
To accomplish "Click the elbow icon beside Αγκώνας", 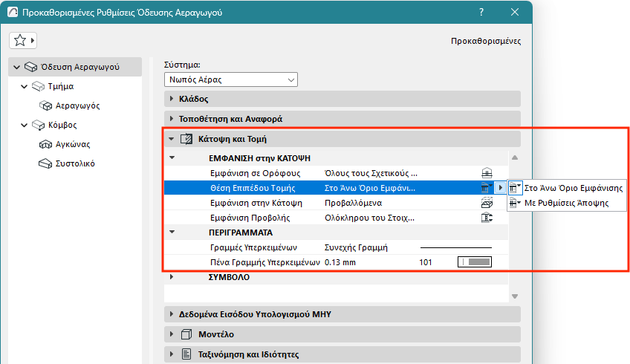I will pos(46,144).
